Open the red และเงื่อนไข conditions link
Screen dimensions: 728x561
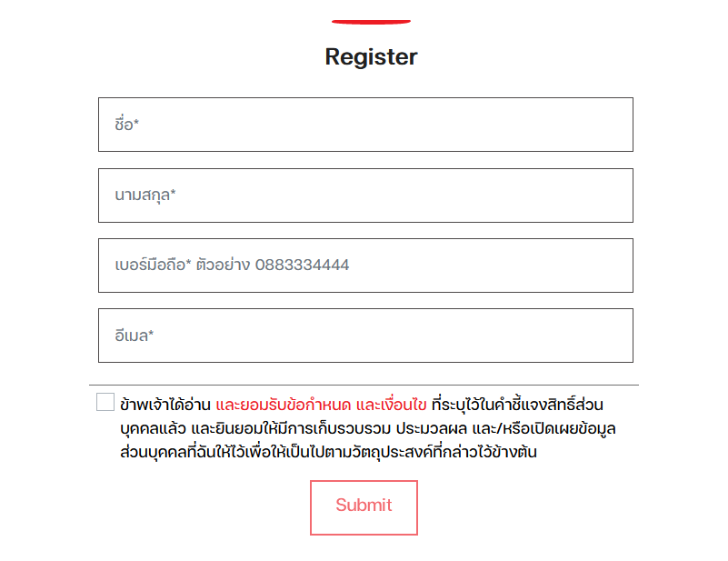pyautogui.click(x=391, y=404)
